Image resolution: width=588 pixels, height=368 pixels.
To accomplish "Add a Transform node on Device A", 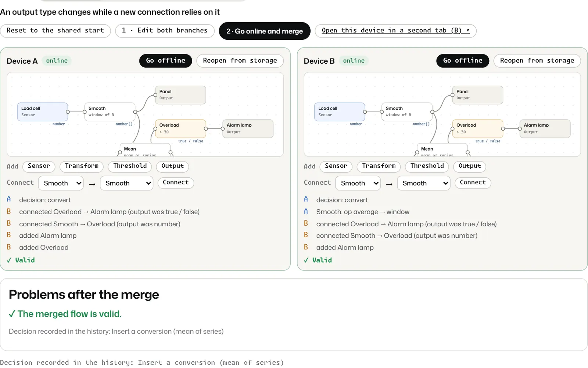I will [x=82, y=166].
